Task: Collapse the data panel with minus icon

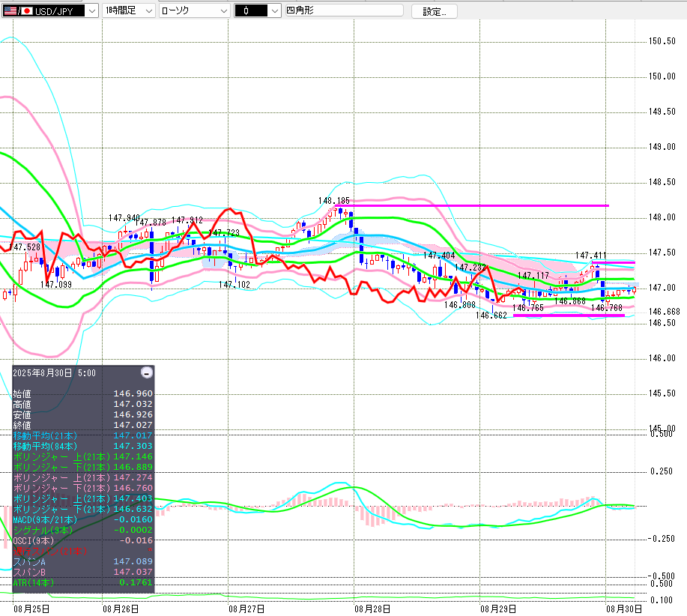Action: [147, 373]
